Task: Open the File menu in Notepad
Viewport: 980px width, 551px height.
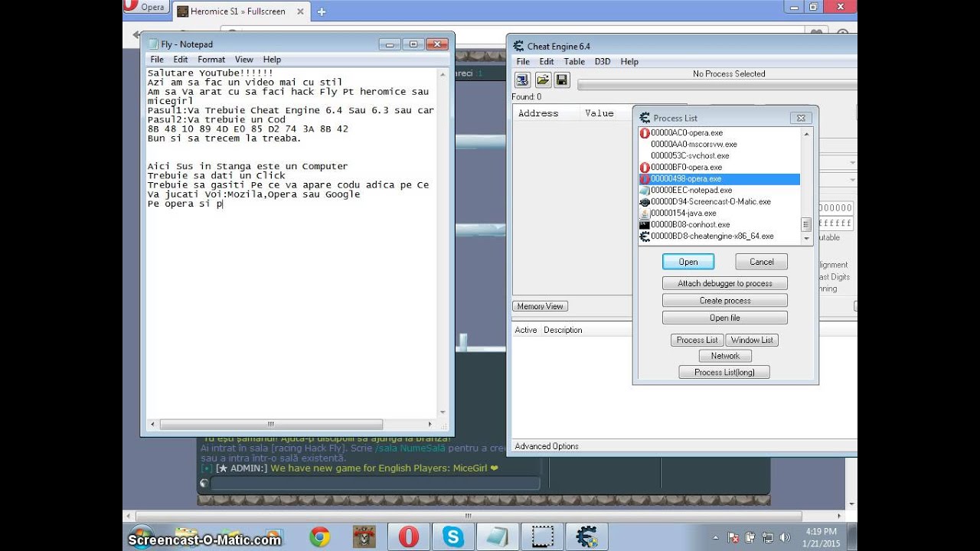Action: pyautogui.click(x=157, y=60)
